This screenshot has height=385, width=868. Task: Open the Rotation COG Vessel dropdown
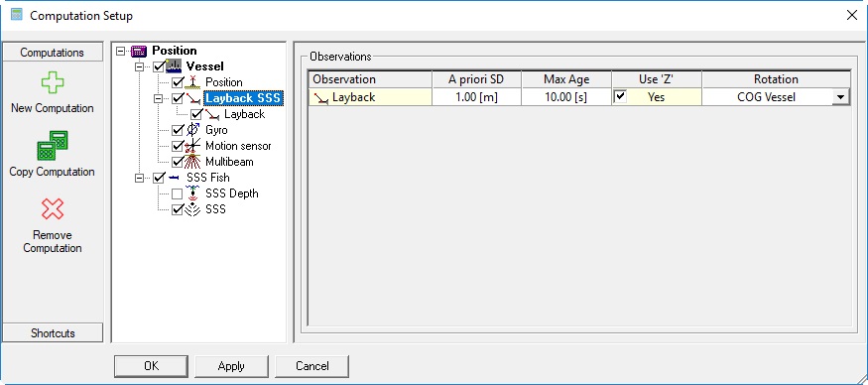[x=841, y=97]
